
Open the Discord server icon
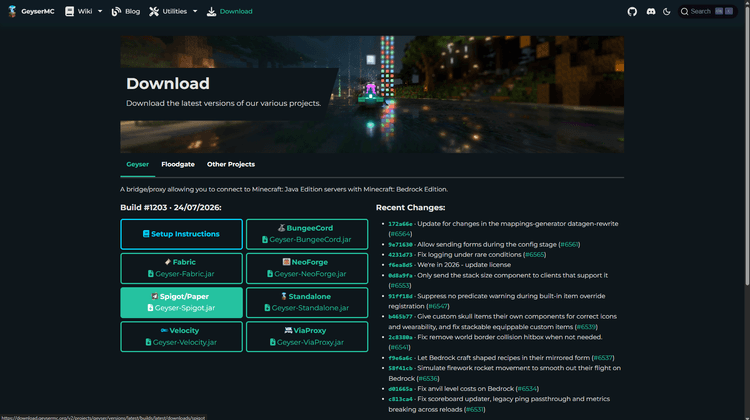click(x=651, y=11)
